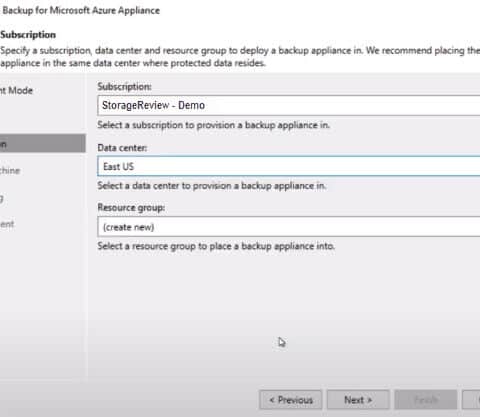Select the highlighted Subscription step in the sidebar

tap(42, 144)
